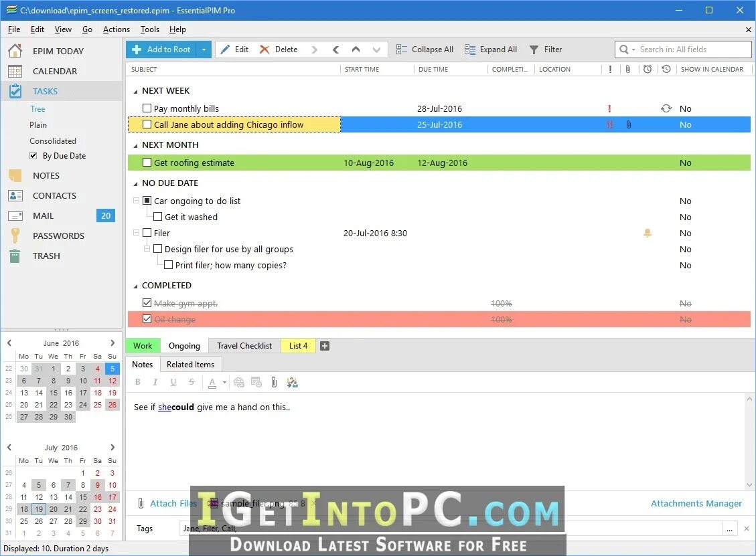Collapse the NEXT WEEK group
Viewport: 756px width, 556px height.
click(x=135, y=91)
